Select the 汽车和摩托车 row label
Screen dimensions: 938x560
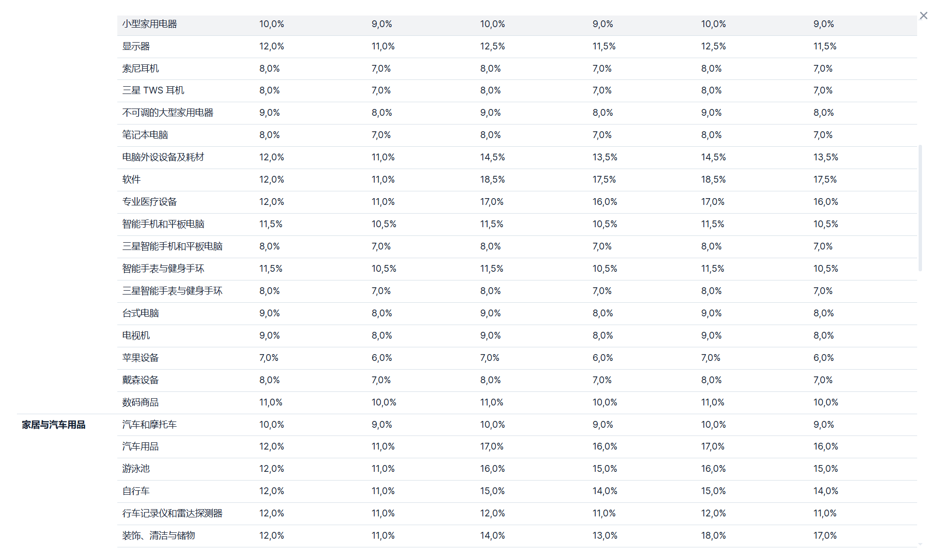pos(149,425)
